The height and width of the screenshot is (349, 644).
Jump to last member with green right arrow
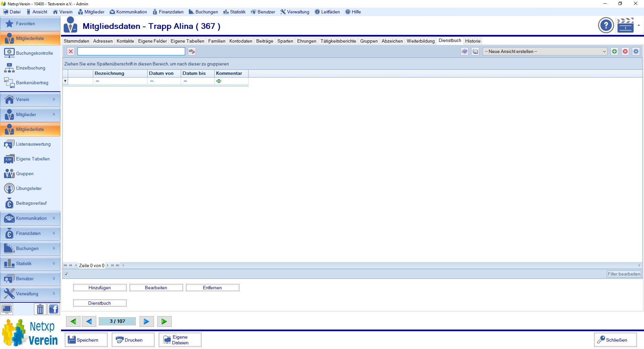coord(164,321)
